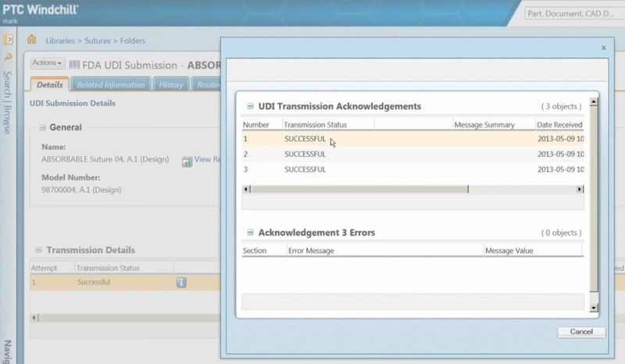625x364 pixels.
Task: Open the Sutures breadcrumb link
Action: pyautogui.click(x=97, y=41)
